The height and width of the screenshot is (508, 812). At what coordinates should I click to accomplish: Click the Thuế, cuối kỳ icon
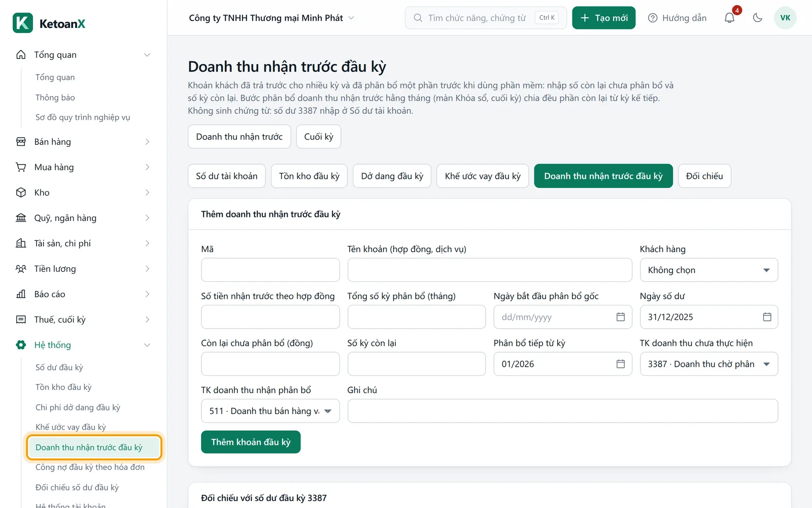21,320
